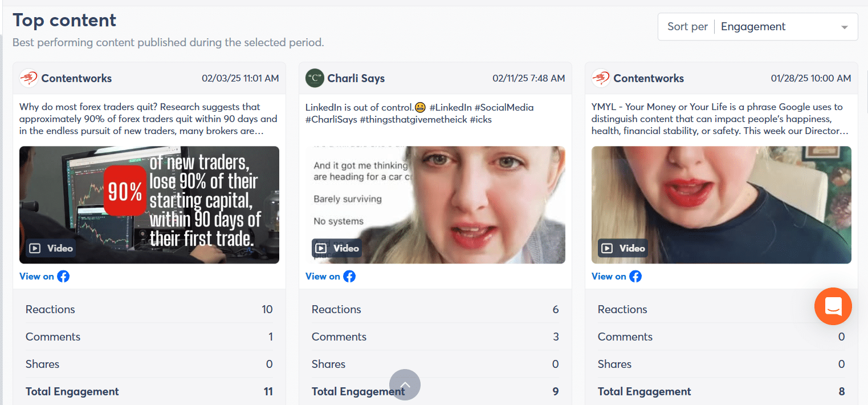Click the Total Engagement value 8
The width and height of the screenshot is (868, 405).
[x=842, y=391]
